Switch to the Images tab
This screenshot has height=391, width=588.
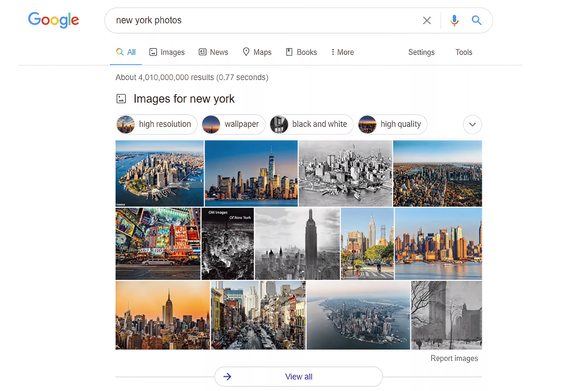coord(167,52)
